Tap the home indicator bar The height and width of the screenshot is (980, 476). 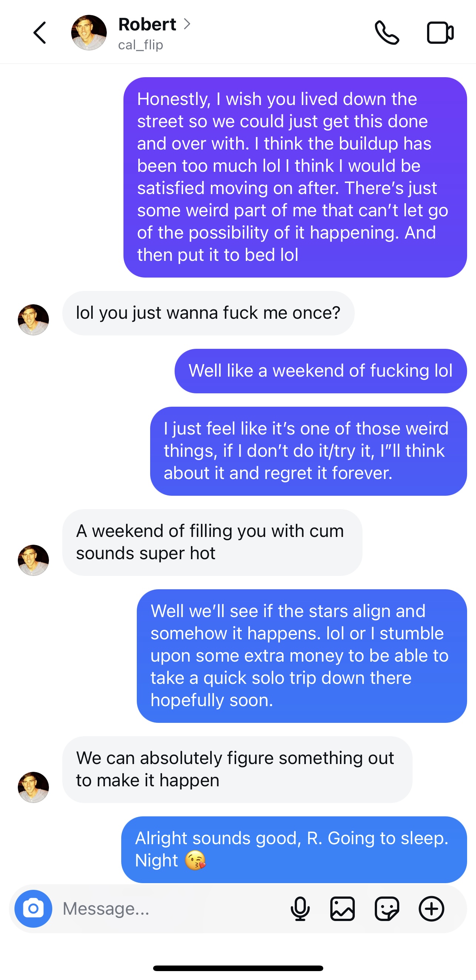[238, 968]
